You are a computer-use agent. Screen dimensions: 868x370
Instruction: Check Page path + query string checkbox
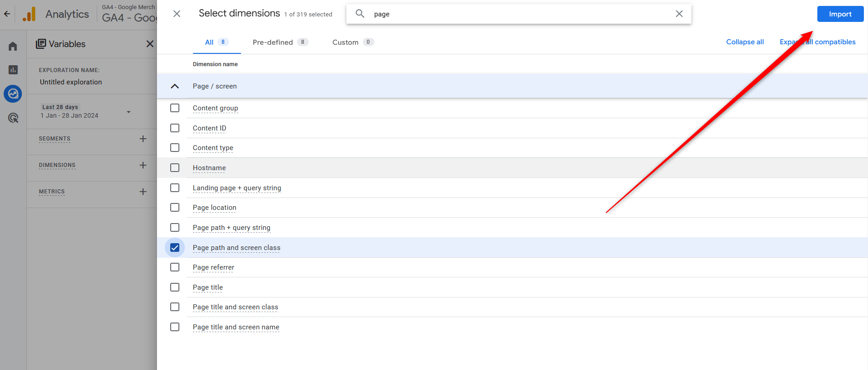[175, 228]
